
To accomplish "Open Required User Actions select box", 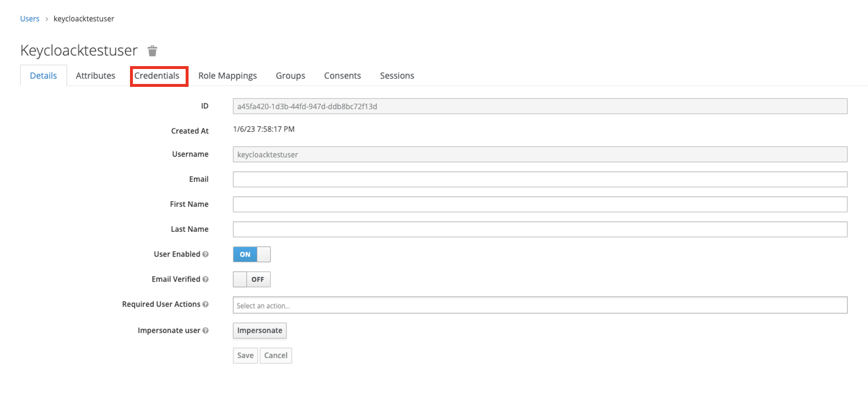I will [x=540, y=305].
